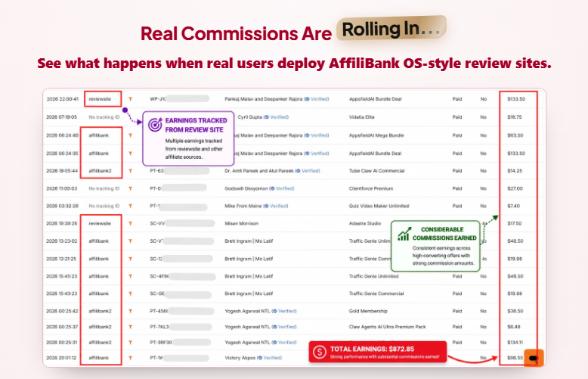Viewport: 588px width, 379px height.
Task: Open the orange chat widget button
Action: coord(534,358)
